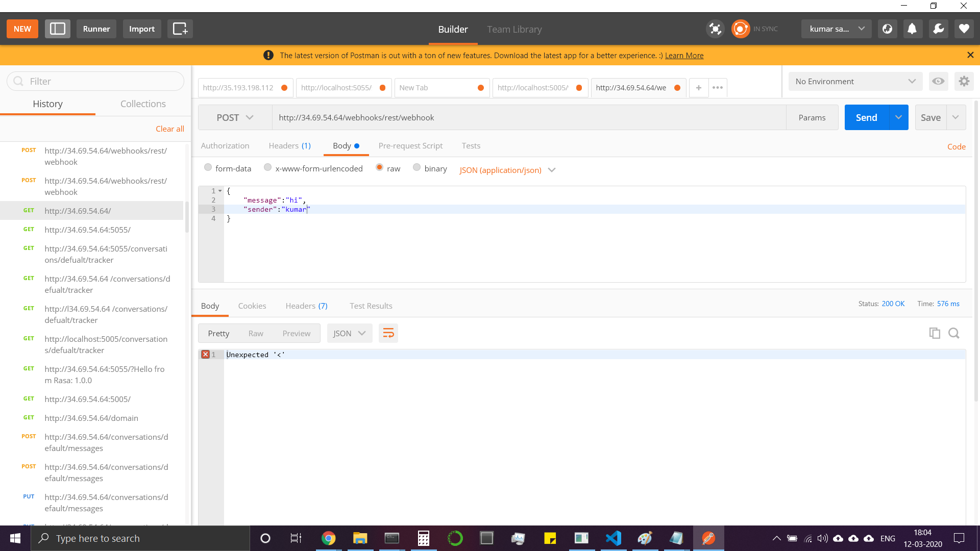Open the Pre-request Script tab
This screenshot has height=551, width=980.
pos(410,146)
